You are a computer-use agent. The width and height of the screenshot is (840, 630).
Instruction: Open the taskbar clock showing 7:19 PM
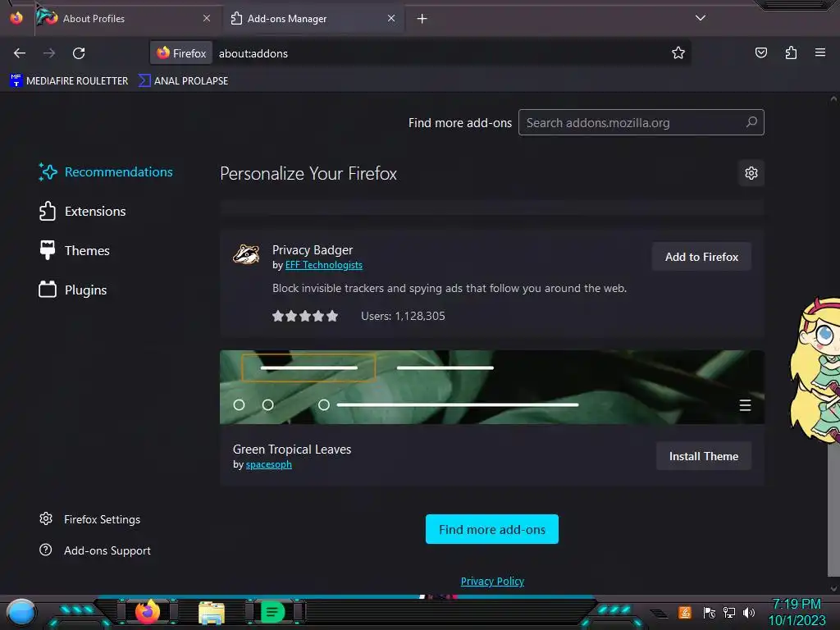797,612
